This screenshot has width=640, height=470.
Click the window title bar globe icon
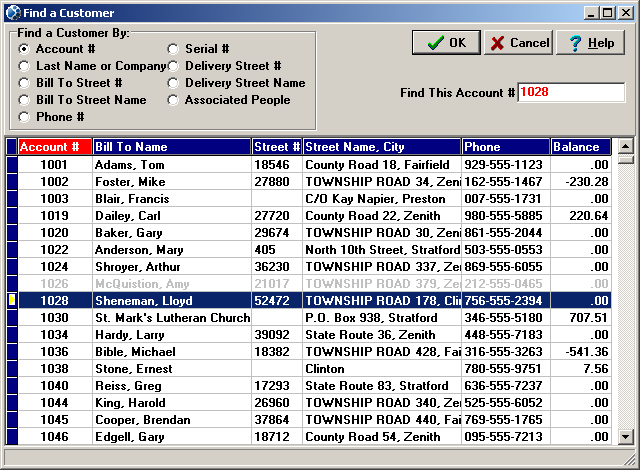pos(12,13)
